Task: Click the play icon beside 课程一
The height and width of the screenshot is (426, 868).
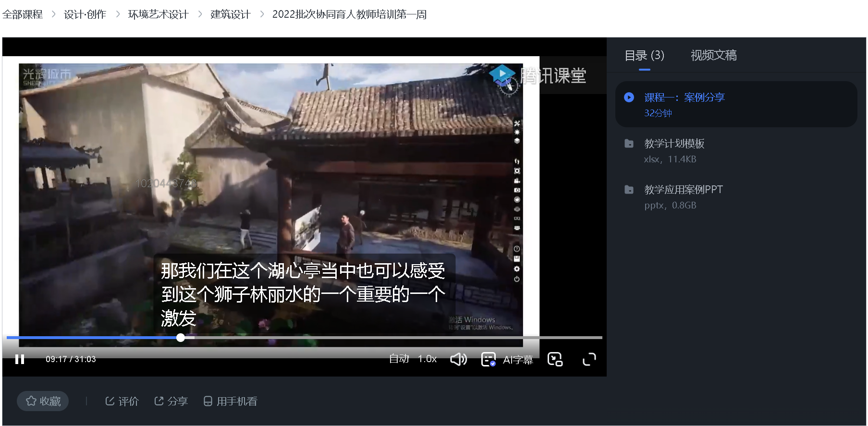Action: pos(629,97)
